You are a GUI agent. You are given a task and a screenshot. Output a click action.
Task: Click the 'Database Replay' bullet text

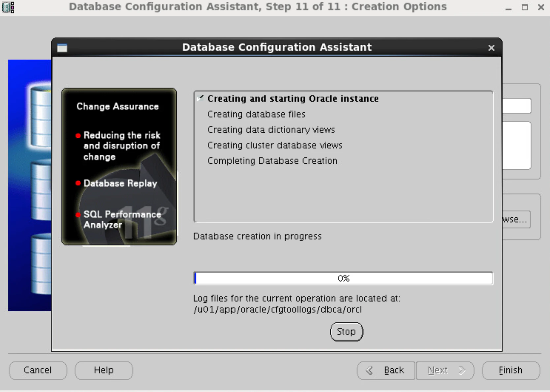[x=120, y=183]
